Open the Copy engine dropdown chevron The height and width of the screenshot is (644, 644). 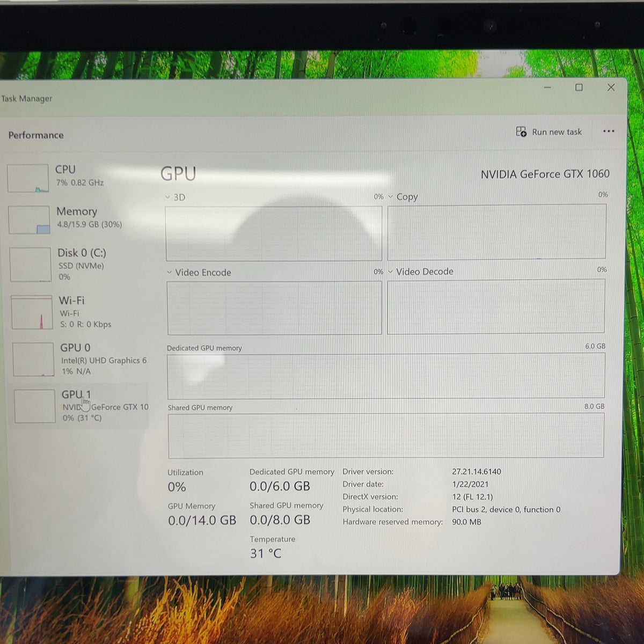391,196
